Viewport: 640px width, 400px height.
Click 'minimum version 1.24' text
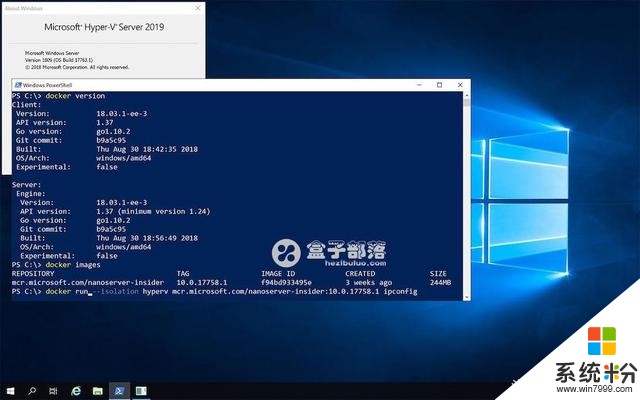point(166,211)
